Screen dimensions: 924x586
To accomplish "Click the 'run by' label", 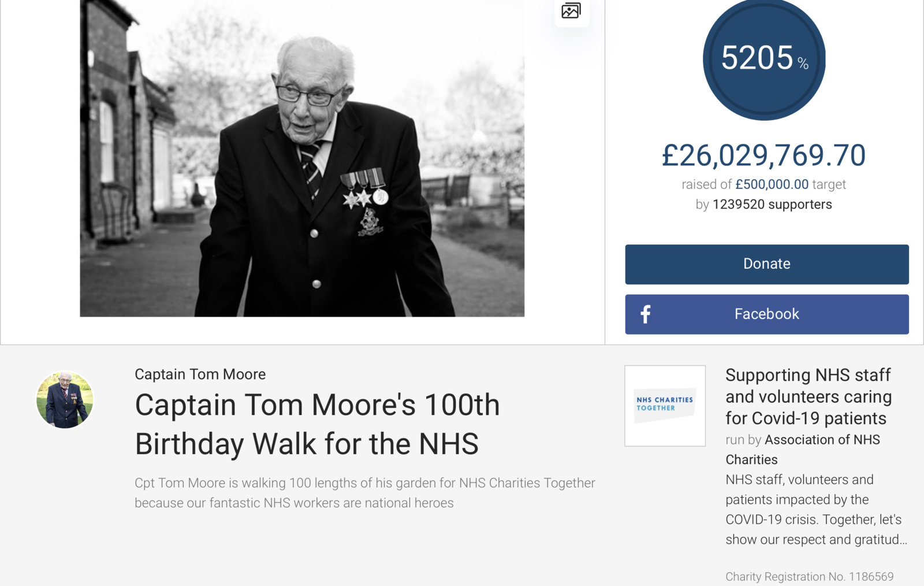I will (x=743, y=440).
